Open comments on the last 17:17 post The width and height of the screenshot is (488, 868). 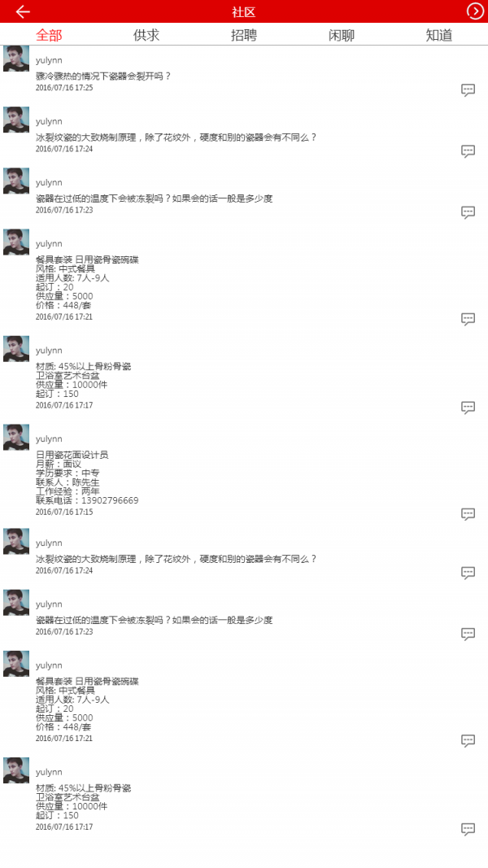468,829
